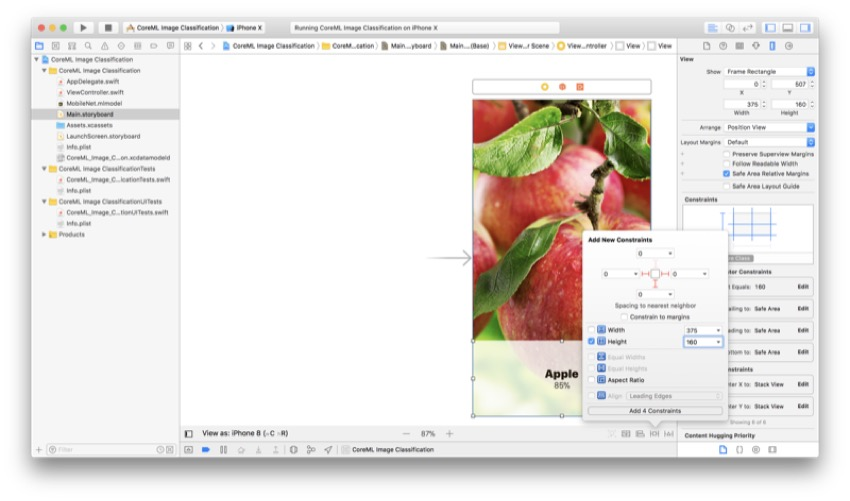Open the Find navigator magnifier icon
Image resolution: width=850 pixels, height=501 pixels.
click(88, 46)
